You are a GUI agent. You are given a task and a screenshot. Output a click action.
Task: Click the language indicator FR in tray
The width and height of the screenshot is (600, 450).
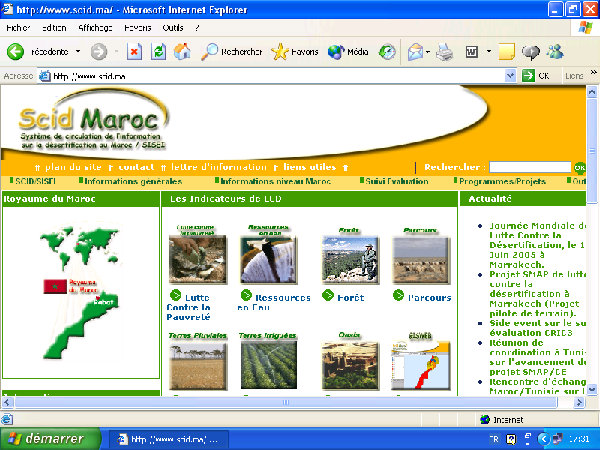click(494, 439)
